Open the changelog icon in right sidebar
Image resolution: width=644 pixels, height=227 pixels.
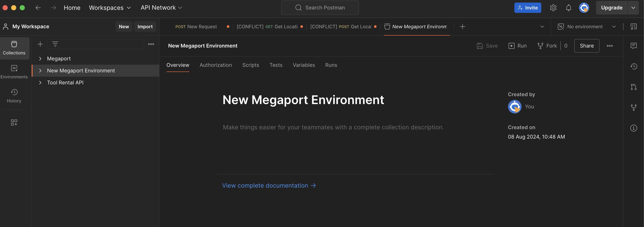point(634,66)
